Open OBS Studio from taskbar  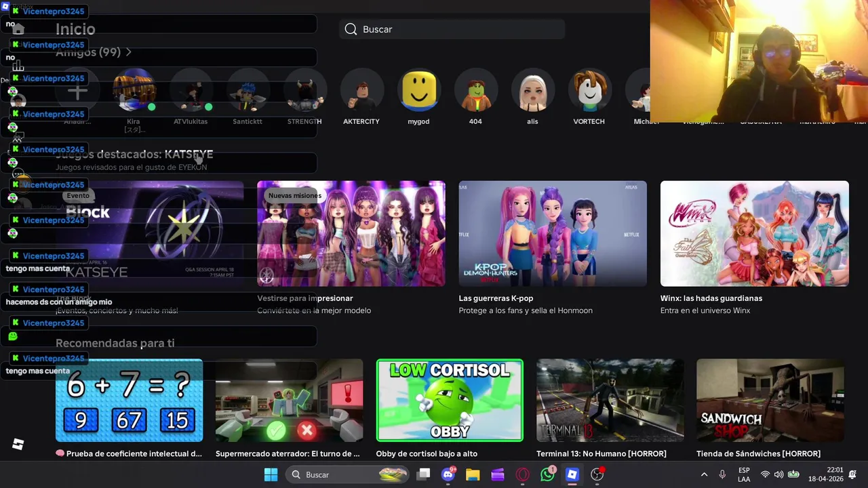point(597,474)
